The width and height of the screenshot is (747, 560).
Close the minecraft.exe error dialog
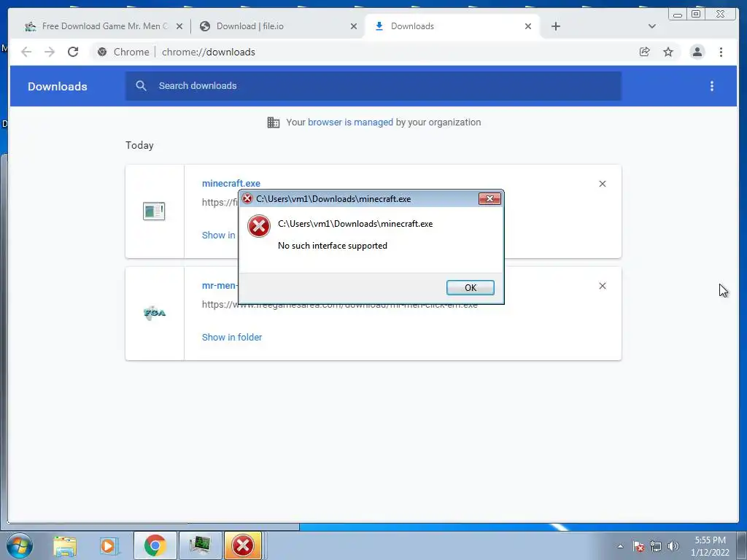(489, 198)
